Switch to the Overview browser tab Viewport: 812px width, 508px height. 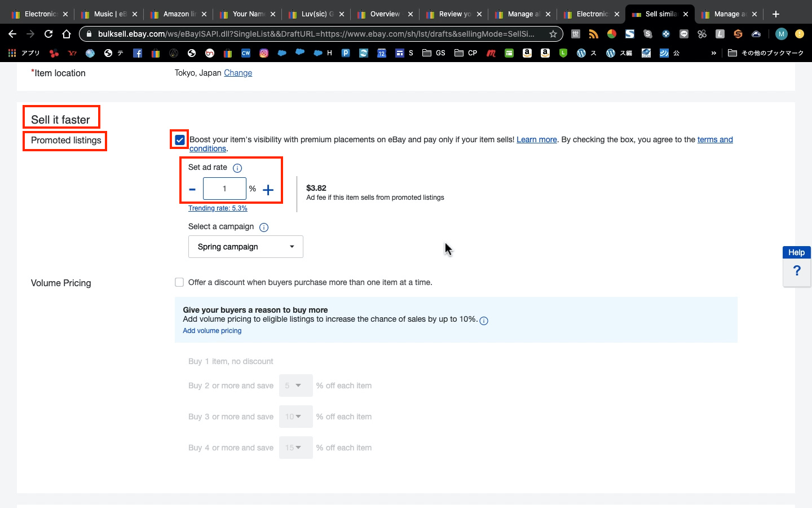385,14
